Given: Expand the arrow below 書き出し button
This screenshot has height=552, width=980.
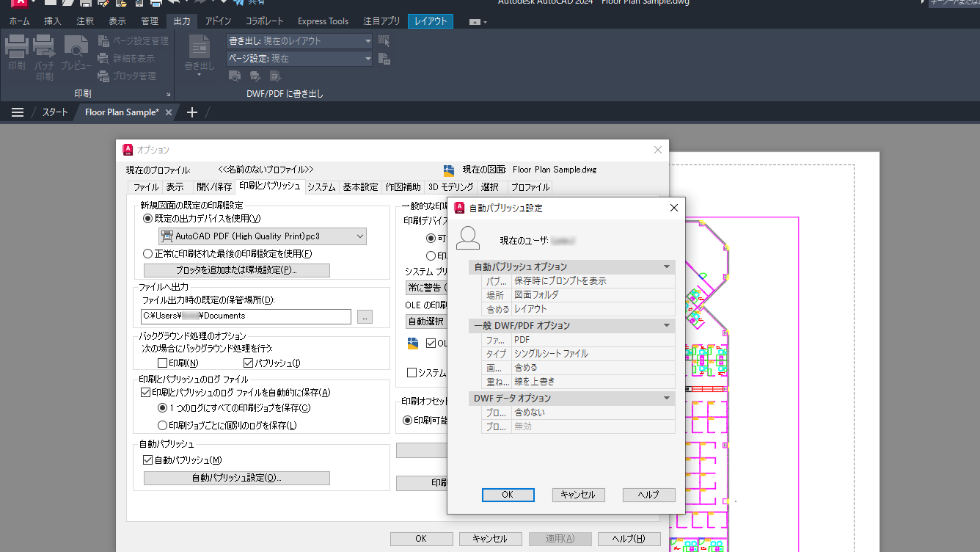Looking at the screenshot, I should click(x=200, y=75).
